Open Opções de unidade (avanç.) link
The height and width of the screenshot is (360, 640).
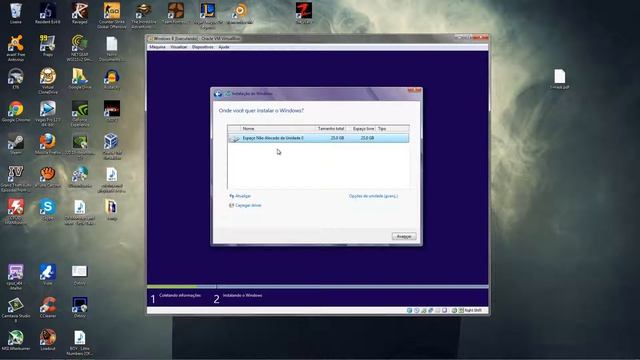pyautogui.click(x=373, y=196)
